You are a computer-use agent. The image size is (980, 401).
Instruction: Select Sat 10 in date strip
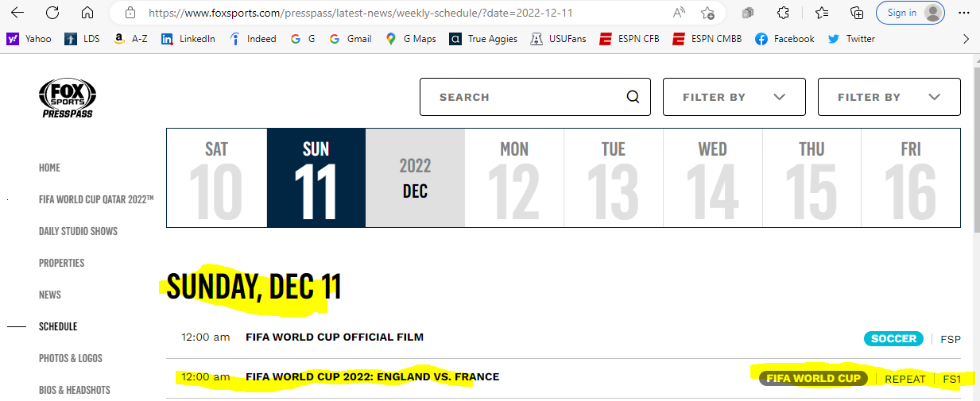(x=216, y=179)
